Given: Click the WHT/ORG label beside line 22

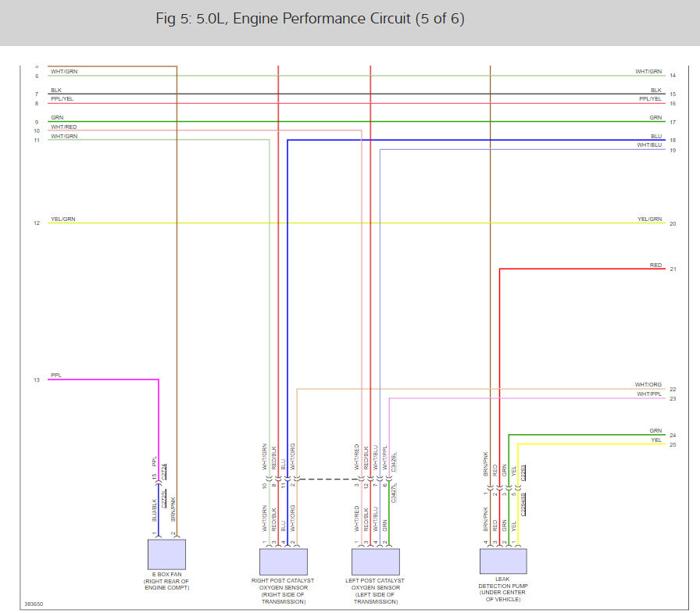Looking at the screenshot, I should (x=648, y=384).
